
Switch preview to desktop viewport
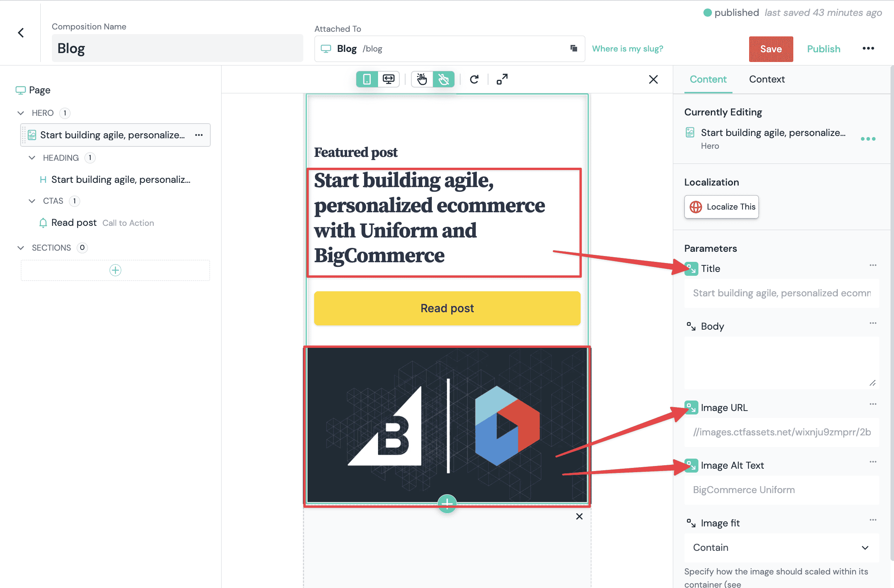tap(389, 79)
